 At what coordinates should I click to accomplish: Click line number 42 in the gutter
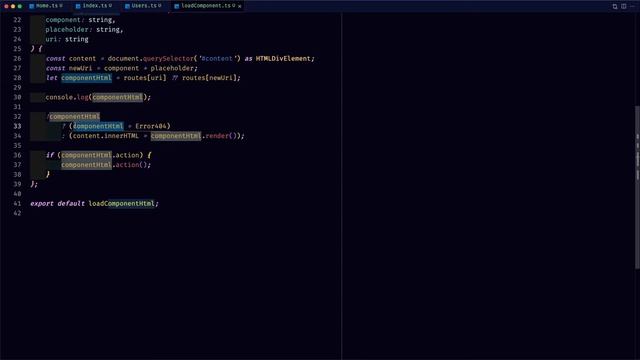tap(17, 213)
